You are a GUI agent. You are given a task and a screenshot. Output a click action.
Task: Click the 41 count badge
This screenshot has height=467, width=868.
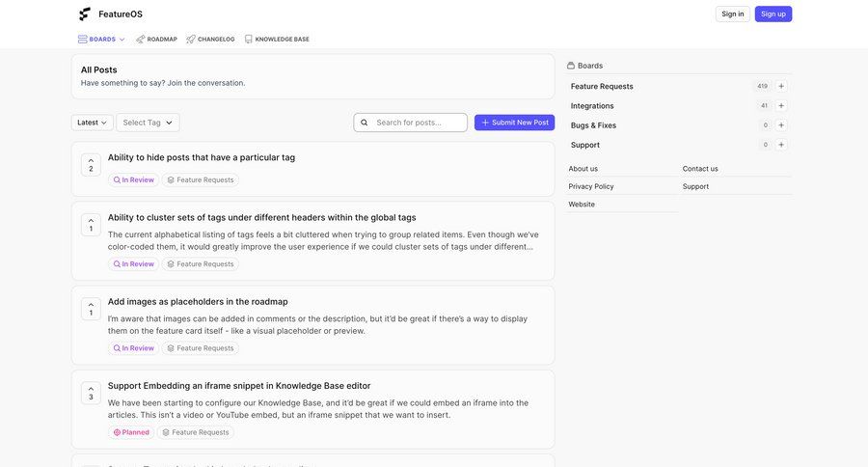(x=764, y=106)
